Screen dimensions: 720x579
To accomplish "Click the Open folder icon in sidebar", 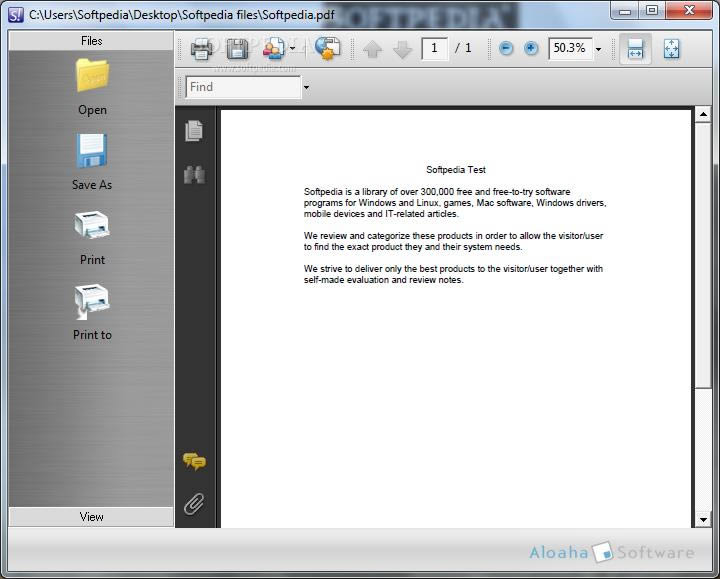I will tap(92, 76).
